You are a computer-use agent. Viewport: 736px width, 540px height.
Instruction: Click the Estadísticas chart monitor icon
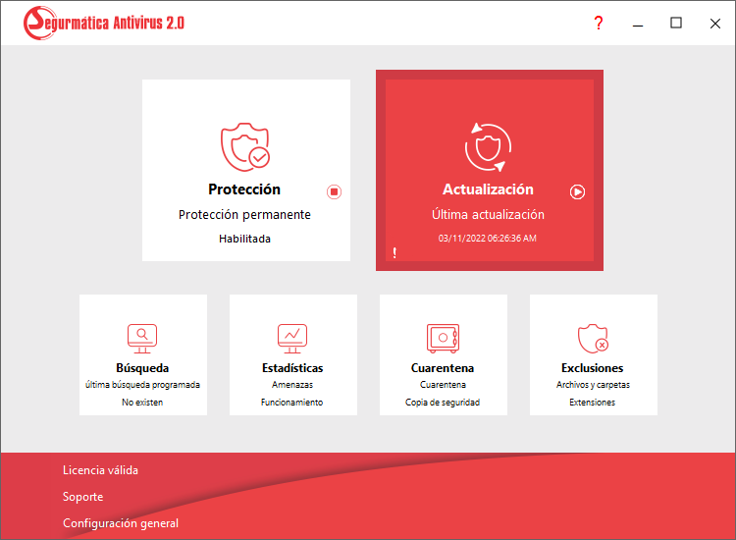tap(292, 339)
